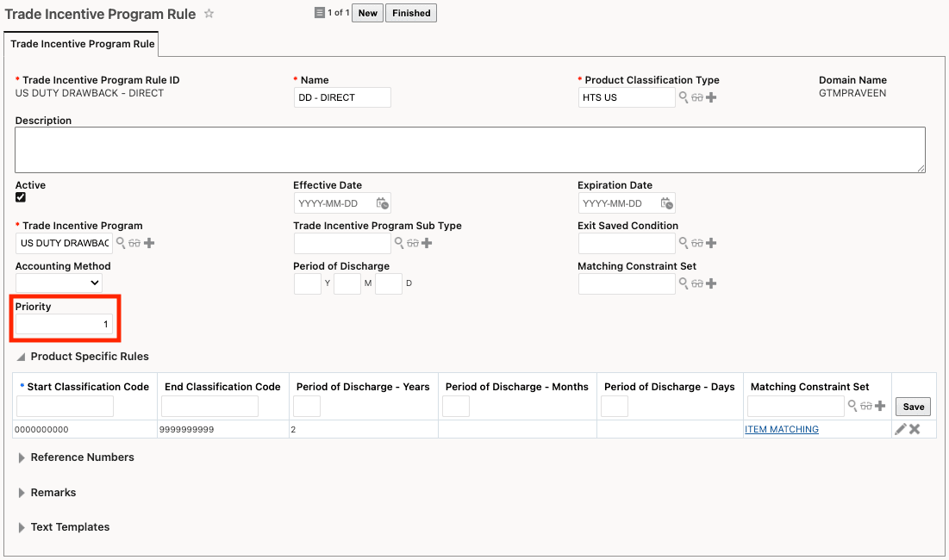
Task: View Trade Incentive Program Sub Type details
Action: coord(413,243)
